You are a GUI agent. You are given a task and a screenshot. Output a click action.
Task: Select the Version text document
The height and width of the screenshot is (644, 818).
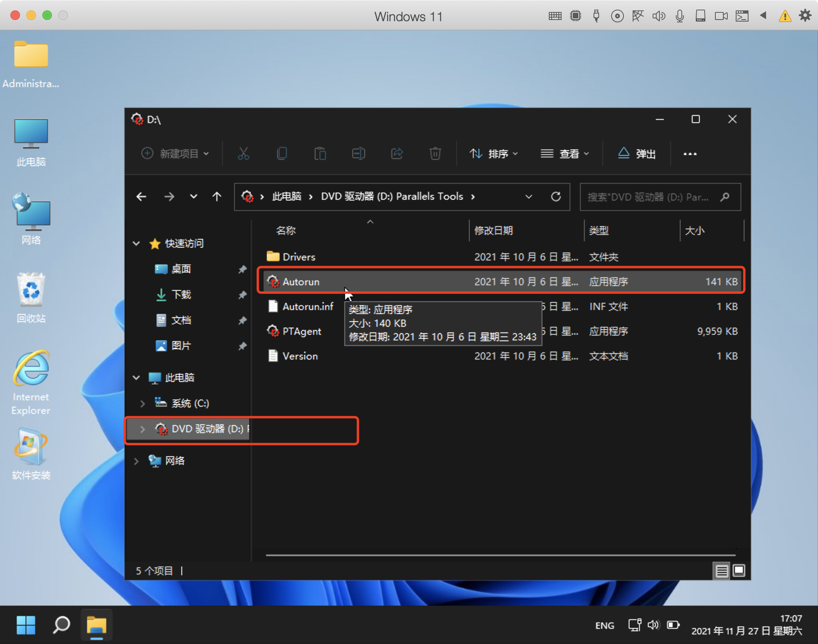point(502,356)
